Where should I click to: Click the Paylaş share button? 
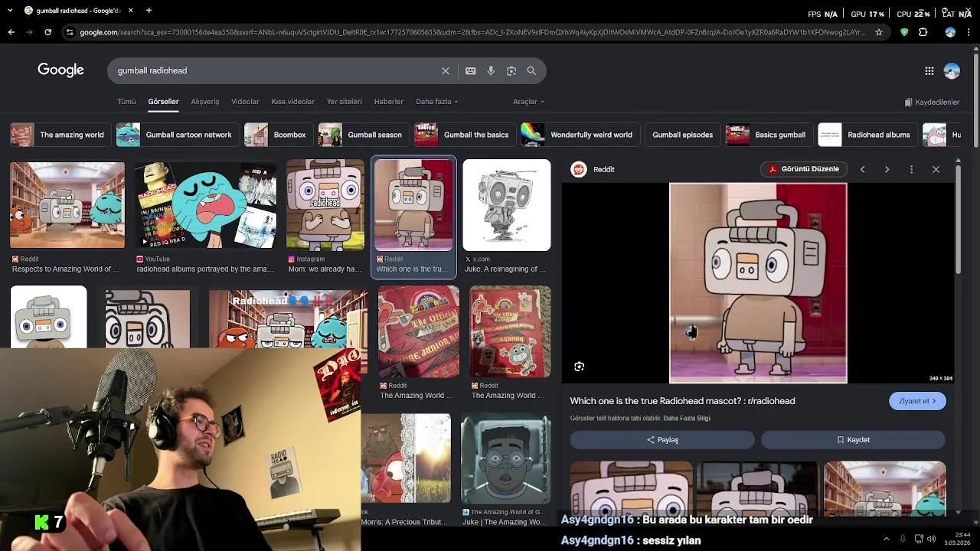(662, 440)
